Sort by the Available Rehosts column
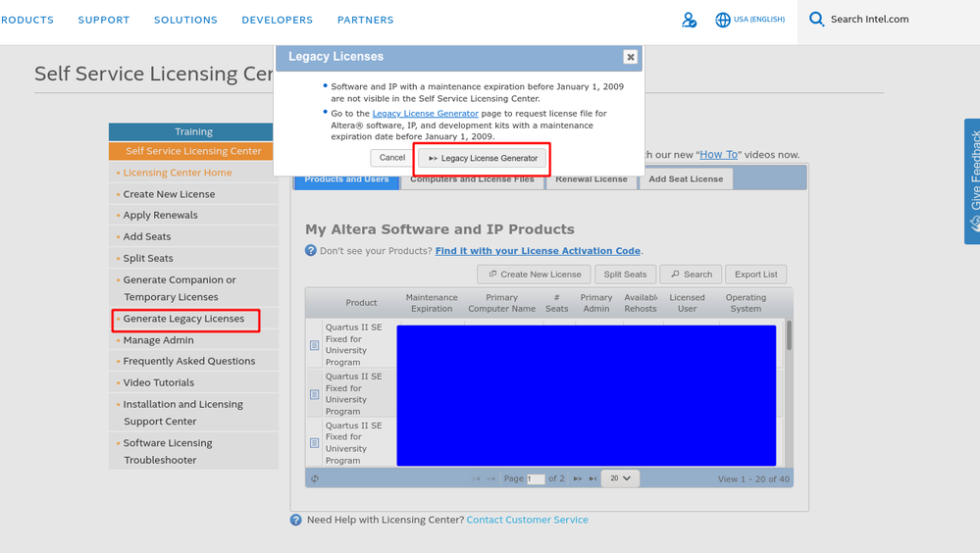Image resolution: width=980 pixels, height=553 pixels. (x=641, y=303)
